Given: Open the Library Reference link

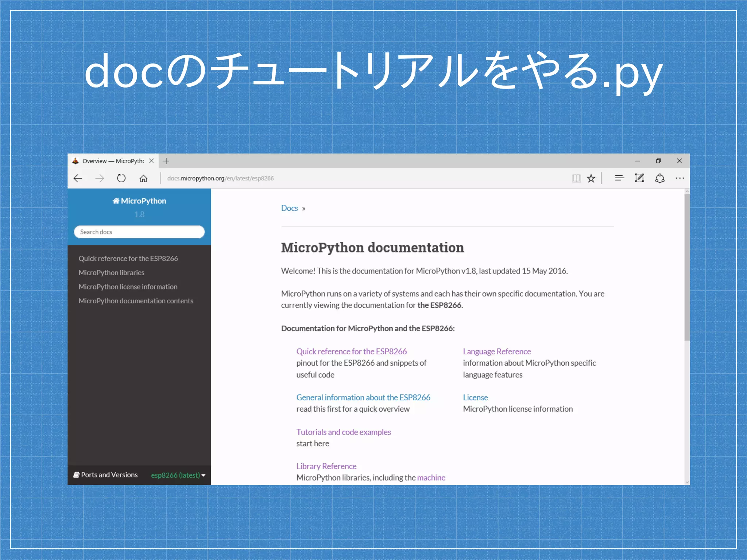Looking at the screenshot, I should (x=326, y=466).
